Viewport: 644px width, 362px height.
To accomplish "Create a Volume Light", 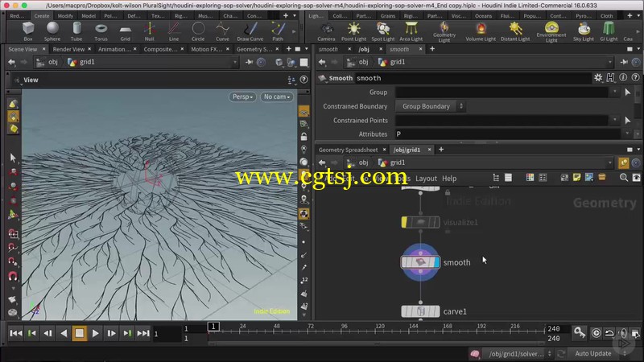I will click(x=481, y=31).
